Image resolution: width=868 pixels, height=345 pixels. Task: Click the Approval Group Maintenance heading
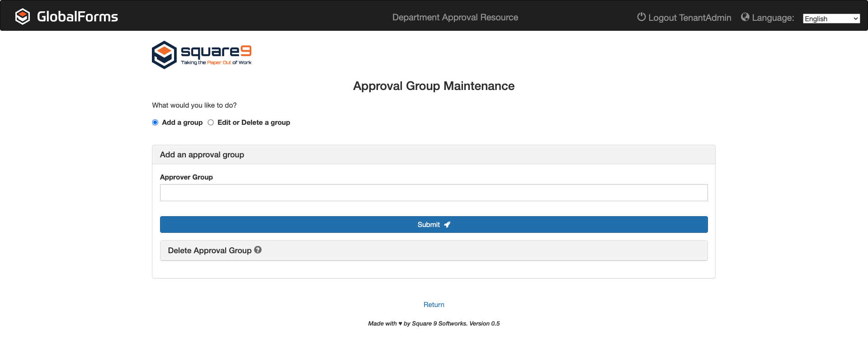[x=434, y=86]
